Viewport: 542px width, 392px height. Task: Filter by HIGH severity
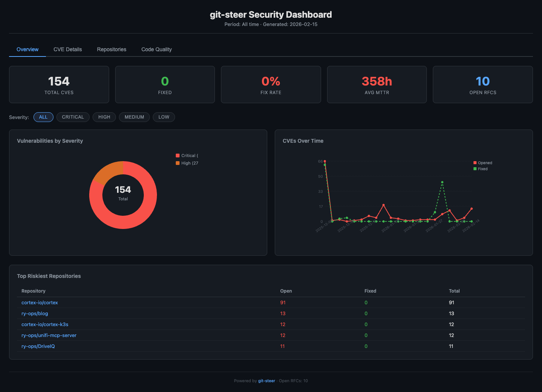(x=104, y=117)
